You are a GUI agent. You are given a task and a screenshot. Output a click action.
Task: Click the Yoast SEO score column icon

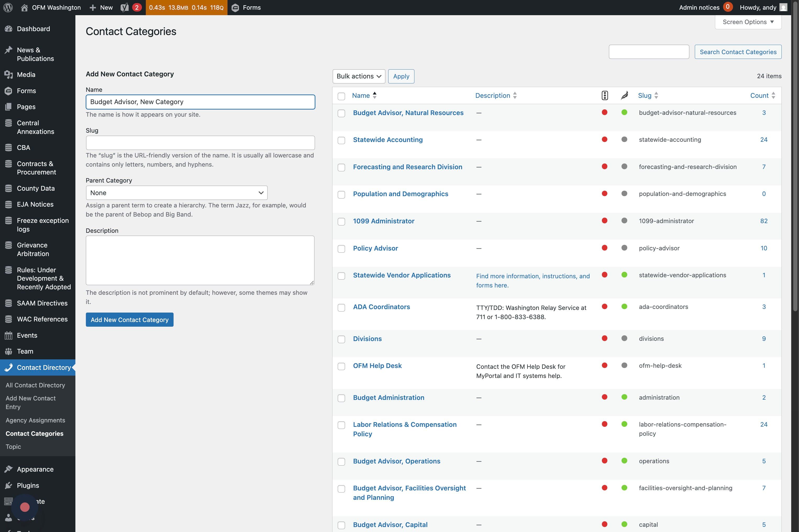pos(604,95)
